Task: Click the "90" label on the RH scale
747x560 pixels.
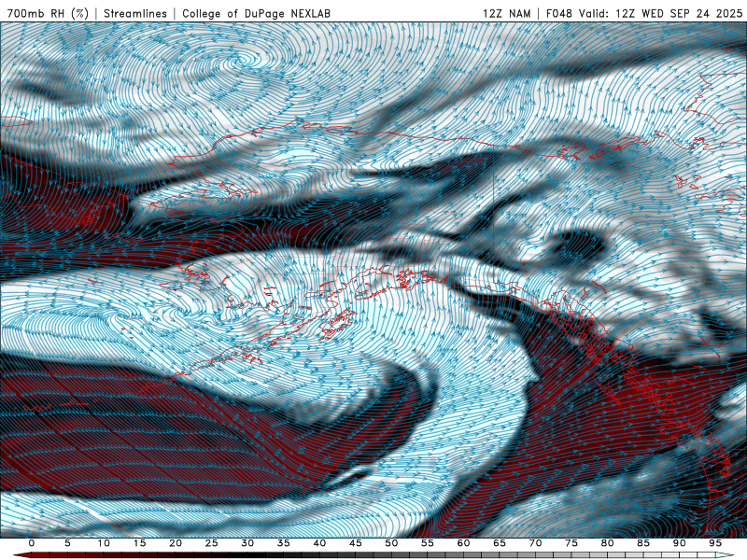Action: tap(679, 543)
